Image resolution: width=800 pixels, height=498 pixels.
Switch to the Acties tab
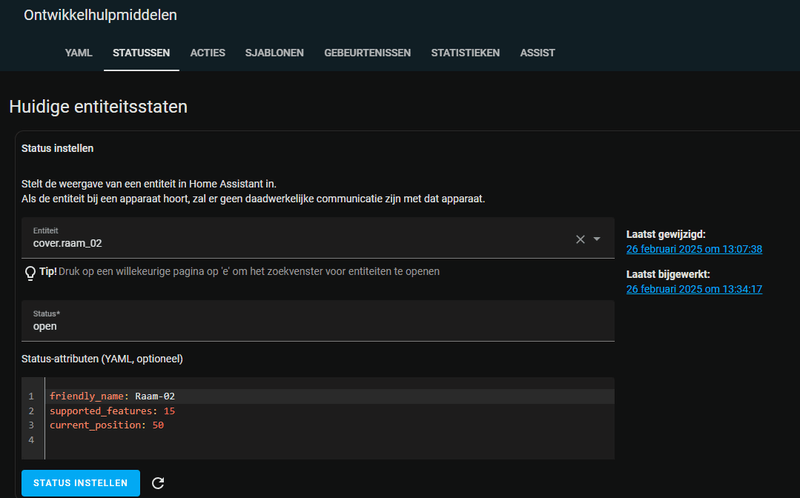207,52
